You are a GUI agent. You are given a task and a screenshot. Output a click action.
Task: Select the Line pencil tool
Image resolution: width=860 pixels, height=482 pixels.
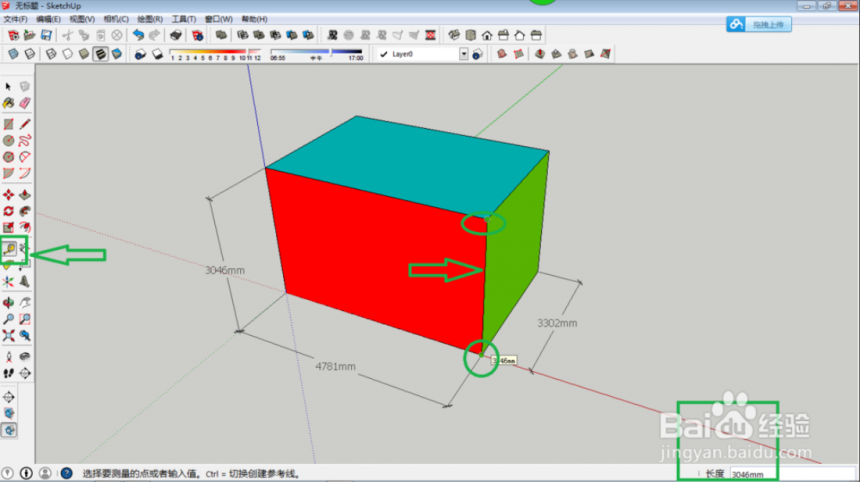pyautogui.click(x=25, y=124)
